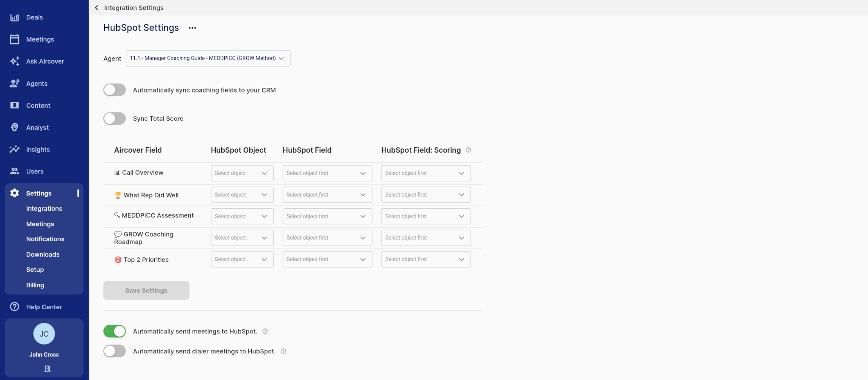Click the Content film icon
Screen dimensions: 868x380
click(x=14, y=105)
